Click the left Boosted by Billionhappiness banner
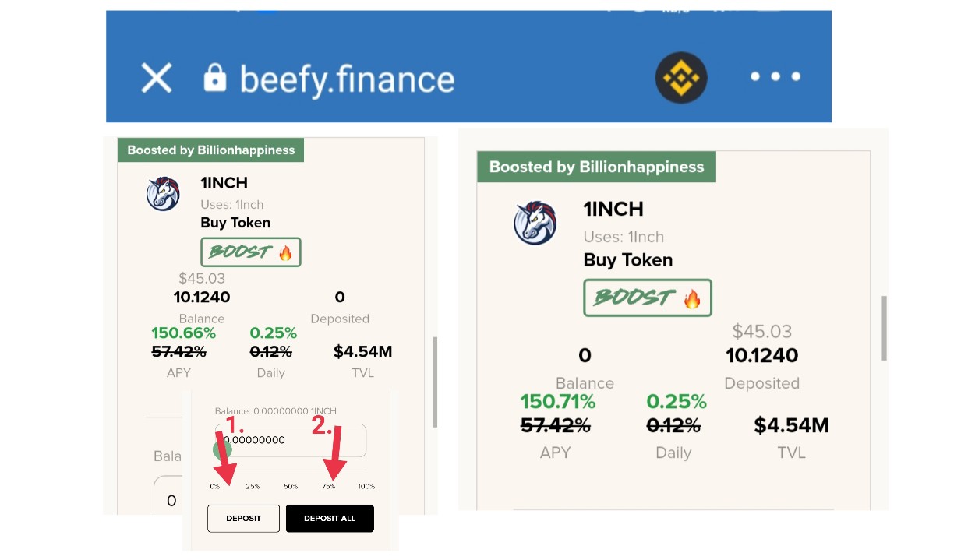The image size is (968, 560). 211,150
